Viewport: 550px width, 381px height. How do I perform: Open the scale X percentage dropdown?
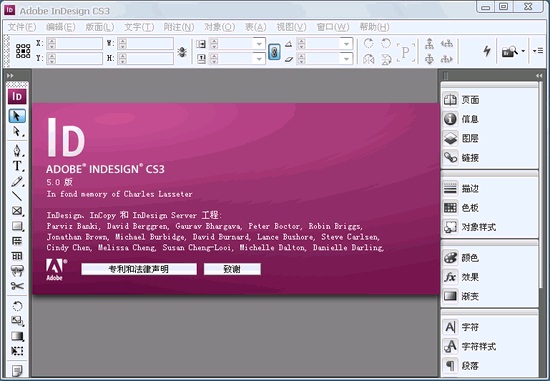click(x=259, y=44)
